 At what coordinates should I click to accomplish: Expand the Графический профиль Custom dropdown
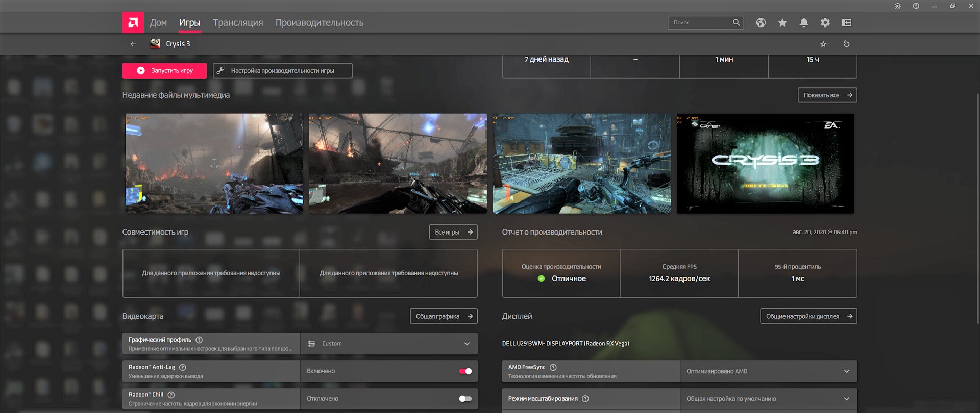[389, 344]
